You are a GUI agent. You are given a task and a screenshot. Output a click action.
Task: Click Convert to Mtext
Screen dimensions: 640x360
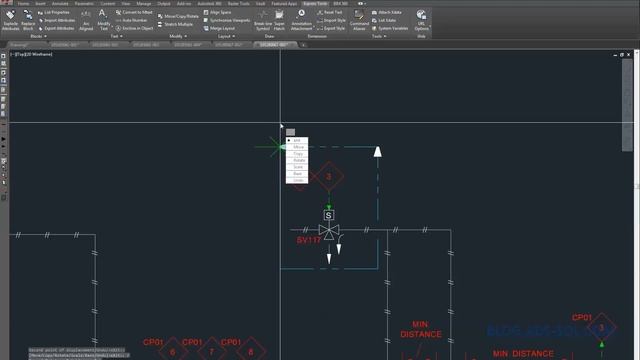(x=134, y=12)
